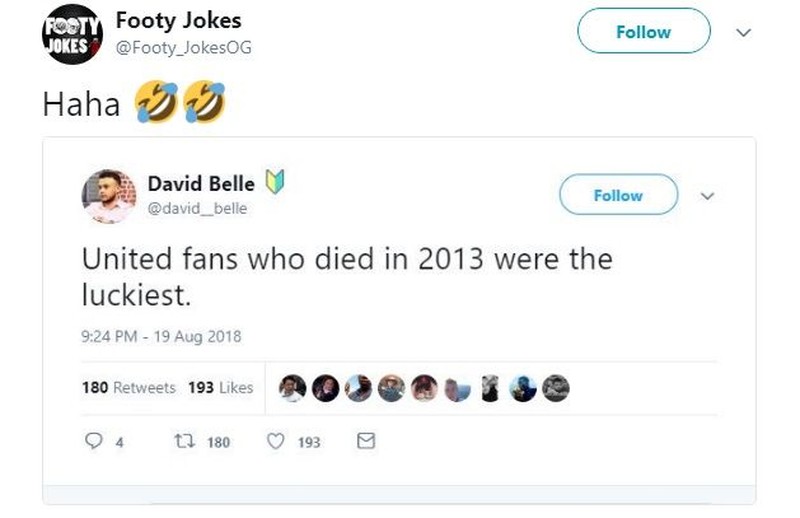Click the retweet arrows icon
The height and width of the screenshot is (518, 800).
tap(183, 441)
